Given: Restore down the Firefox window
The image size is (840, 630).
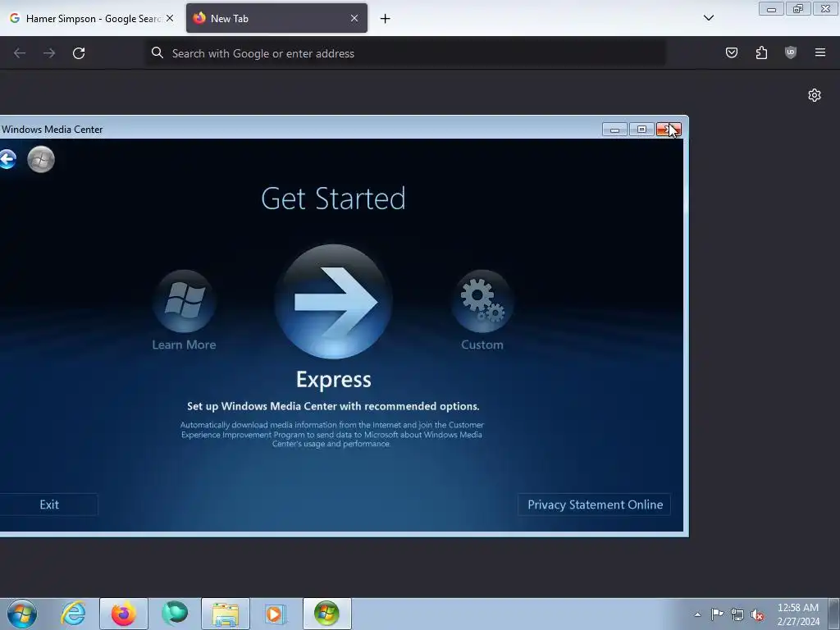Looking at the screenshot, I should pyautogui.click(x=798, y=9).
